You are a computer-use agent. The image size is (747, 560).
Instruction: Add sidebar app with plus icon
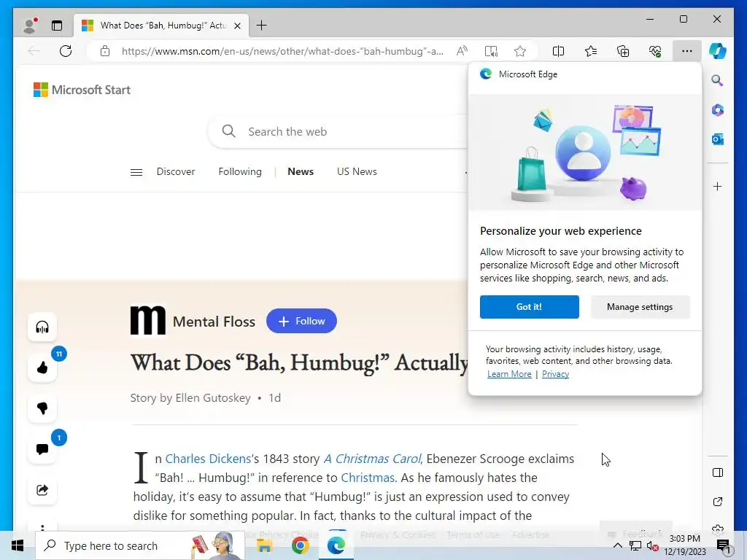718,186
